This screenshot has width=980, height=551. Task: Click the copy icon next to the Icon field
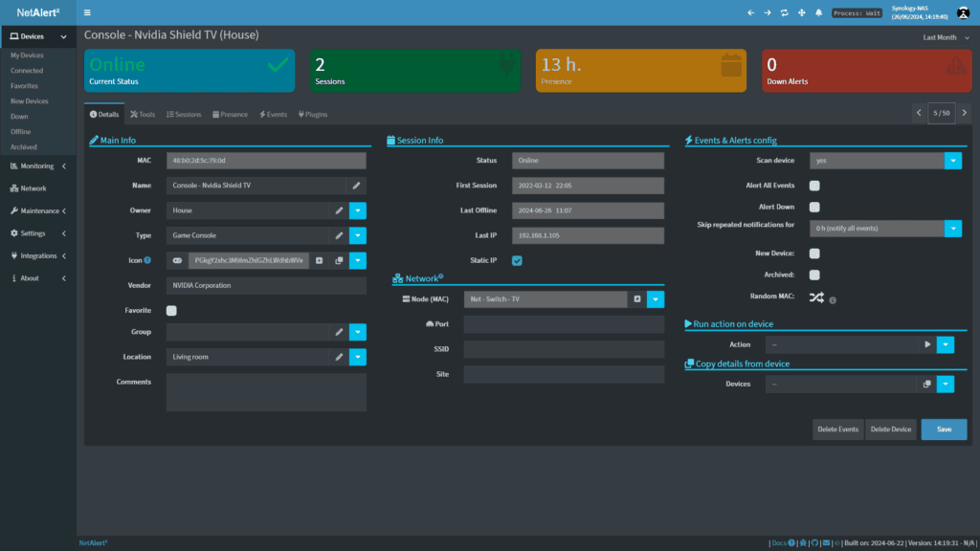click(x=341, y=260)
